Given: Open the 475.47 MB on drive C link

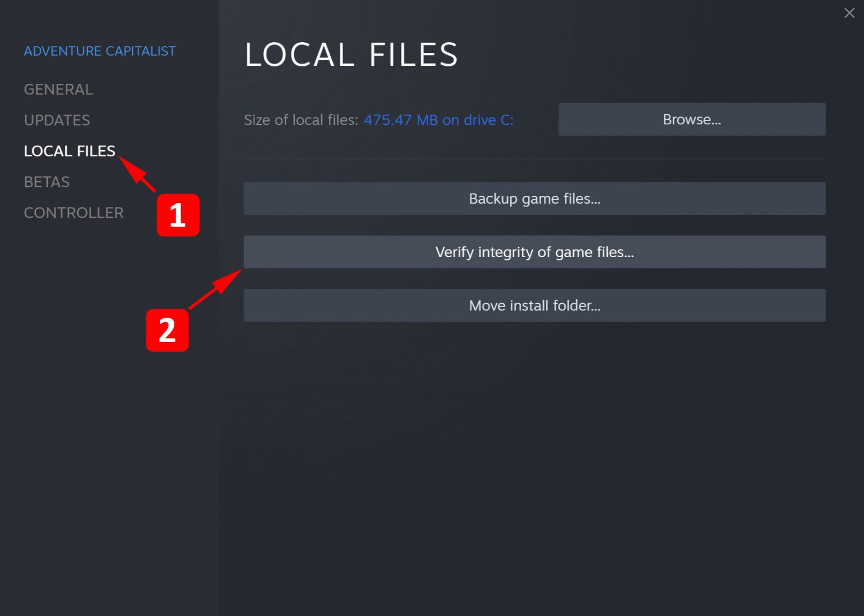Looking at the screenshot, I should click(x=438, y=120).
